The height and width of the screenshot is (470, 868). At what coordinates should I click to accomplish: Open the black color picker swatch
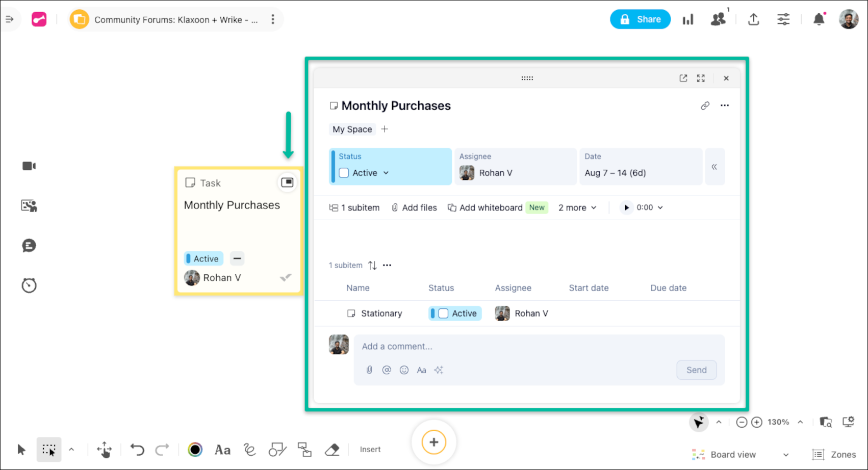[x=195, y=450]
